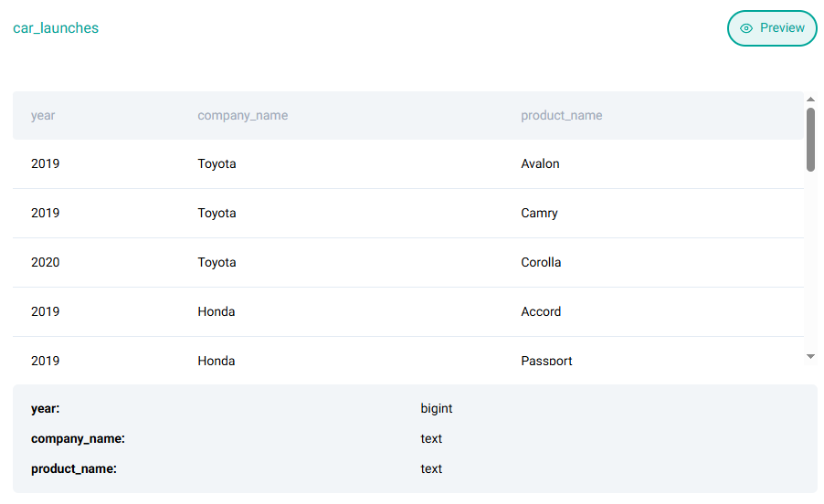The width and height of the screenshot is (824, 504).
Task: Click Toyota in the Camry row
Action: [217, 213]
